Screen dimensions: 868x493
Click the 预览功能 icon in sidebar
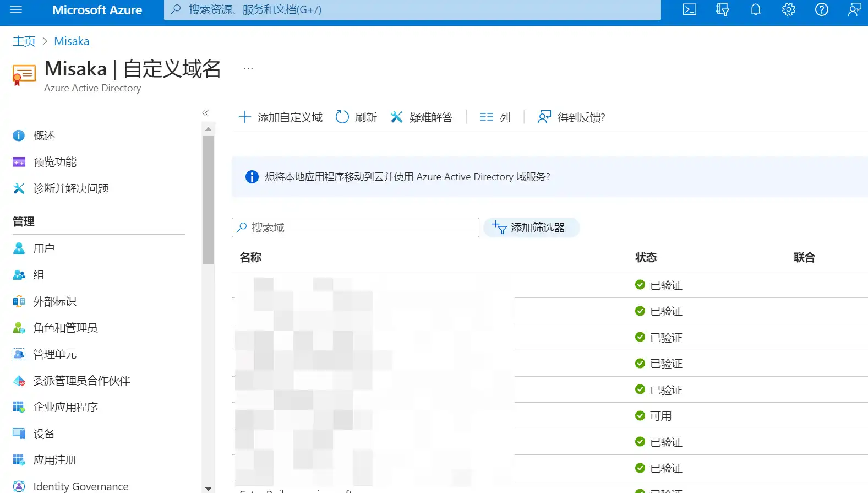19,162
